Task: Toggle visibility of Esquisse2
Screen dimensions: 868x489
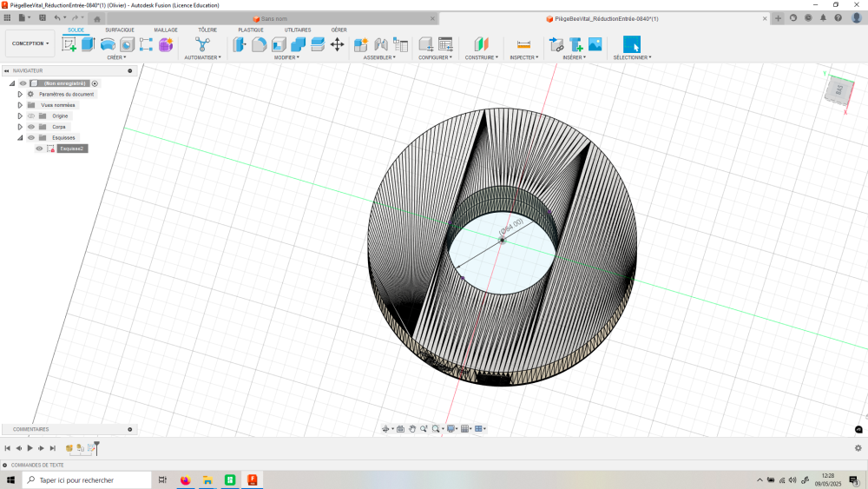Action: 39,149
